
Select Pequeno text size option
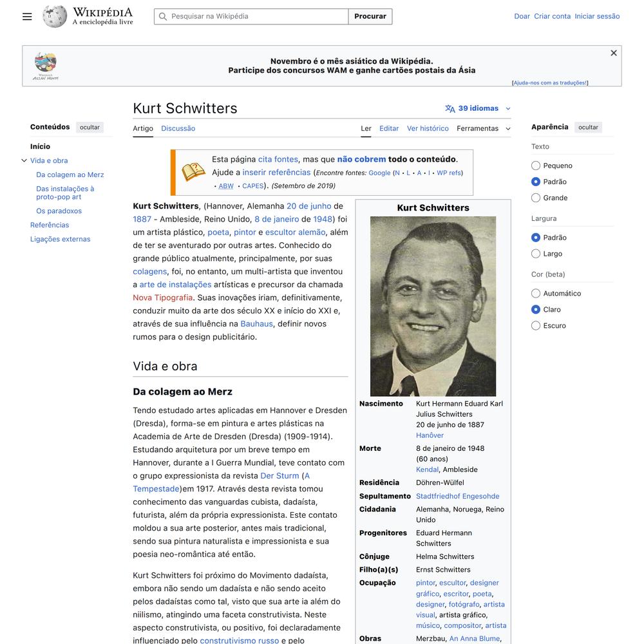pos(536,166)
